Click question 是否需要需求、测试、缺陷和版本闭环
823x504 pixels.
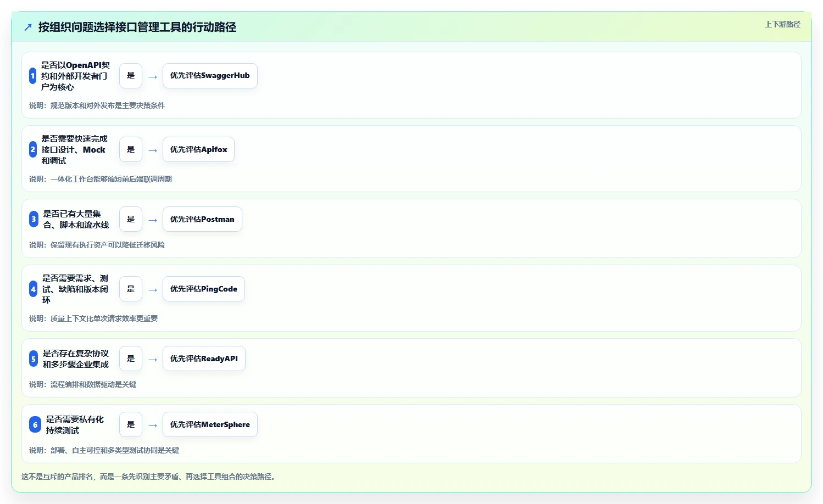tap(75, 289)
